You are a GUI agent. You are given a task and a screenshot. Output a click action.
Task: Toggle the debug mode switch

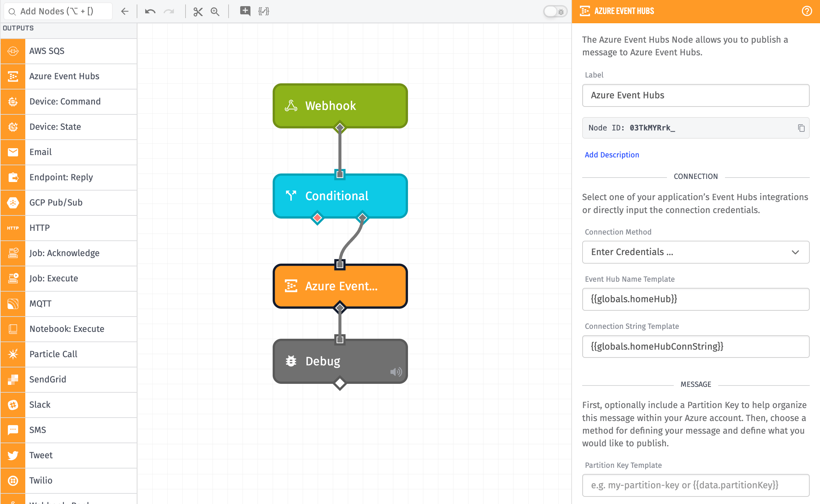tap(555, 11)
